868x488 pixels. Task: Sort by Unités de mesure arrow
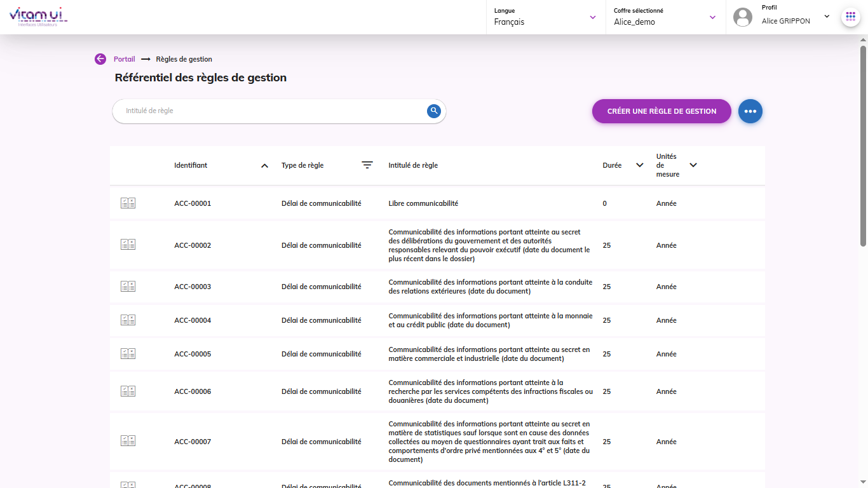(x=693, y=165)
